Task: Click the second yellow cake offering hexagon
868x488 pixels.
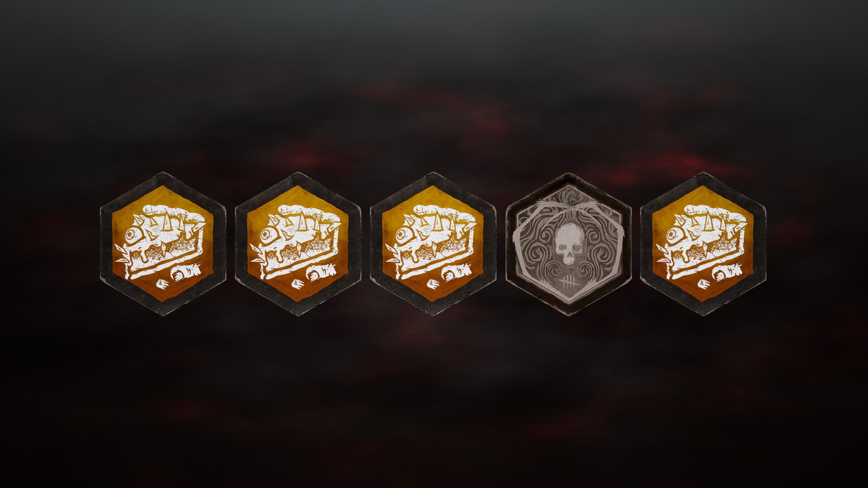Action: [298, 244]
